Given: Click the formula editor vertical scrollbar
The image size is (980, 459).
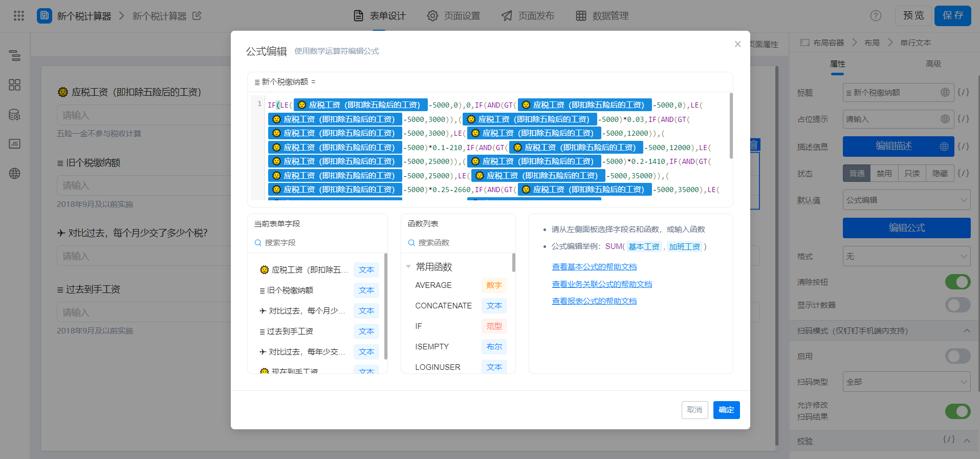Looking at the screenshot, I should (x=731, y=126).
